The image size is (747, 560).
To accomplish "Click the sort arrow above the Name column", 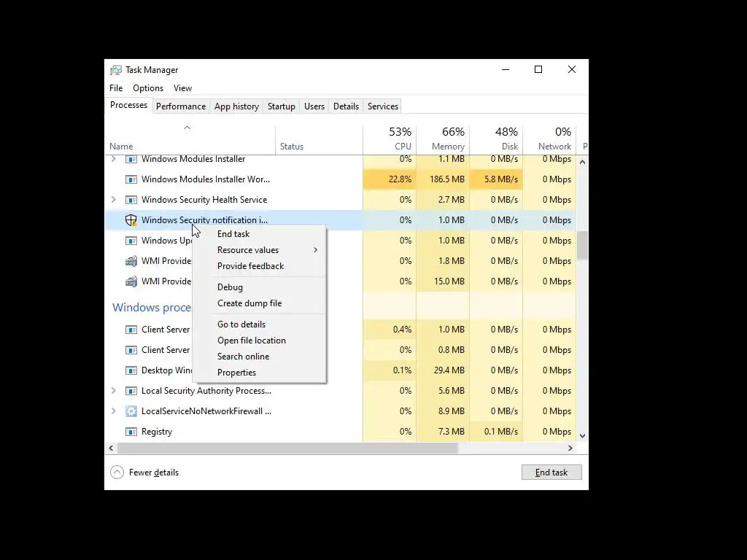I will (187, 128).
